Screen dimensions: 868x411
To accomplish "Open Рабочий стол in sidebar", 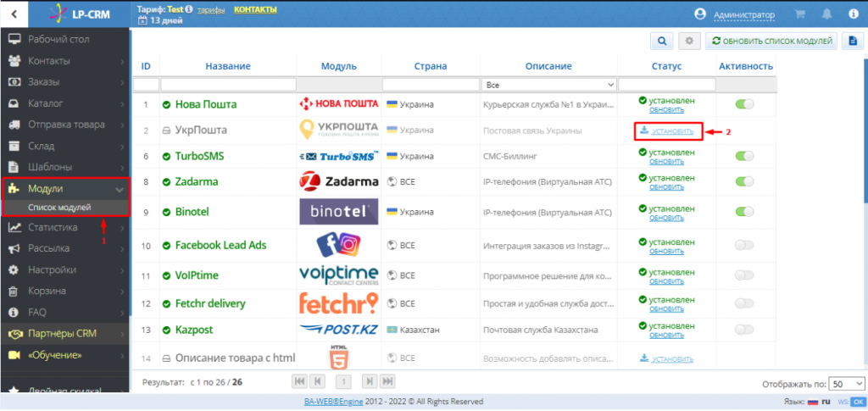I will click(x=64, y=39).
